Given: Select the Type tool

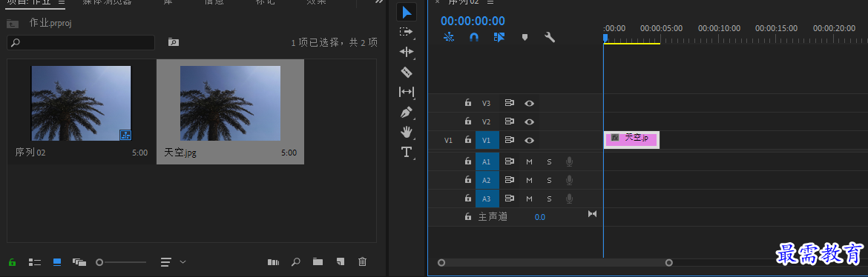Looking at the screenshot, I should click(x=407, y=152).
